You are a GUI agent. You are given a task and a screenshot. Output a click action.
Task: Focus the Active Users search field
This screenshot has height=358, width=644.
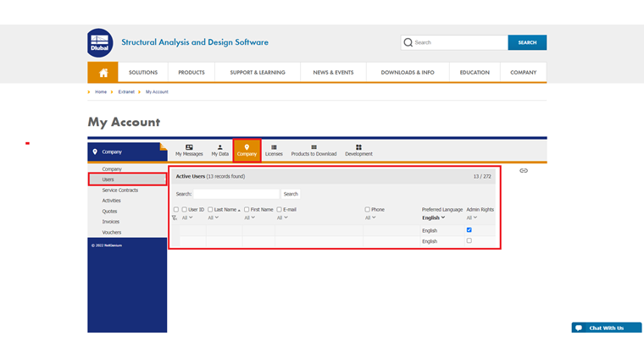(236, 194)
